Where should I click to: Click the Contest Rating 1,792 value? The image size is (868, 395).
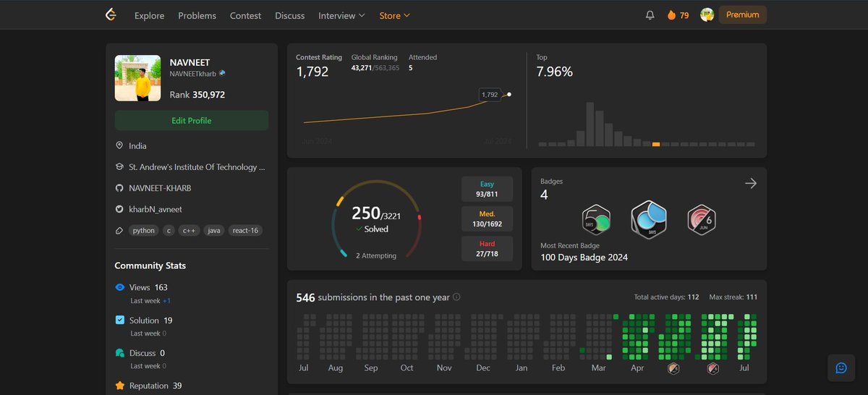click(312, 72)
